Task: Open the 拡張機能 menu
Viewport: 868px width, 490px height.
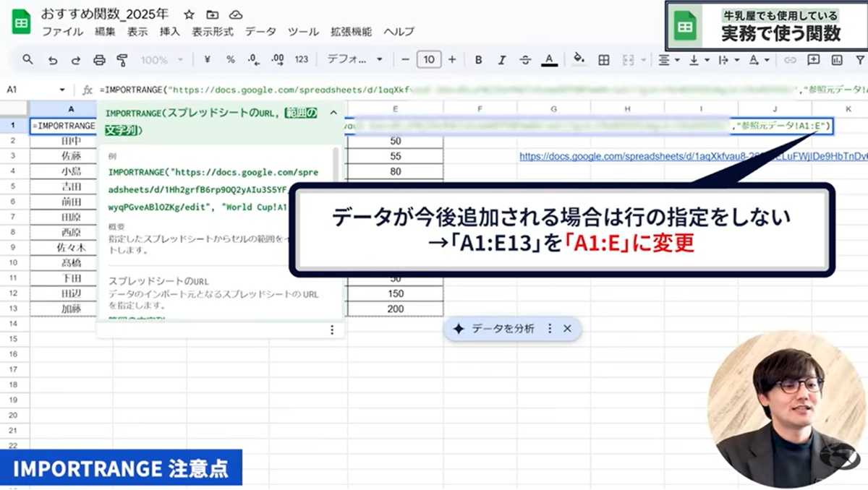Action: click(x=351, y=32)
